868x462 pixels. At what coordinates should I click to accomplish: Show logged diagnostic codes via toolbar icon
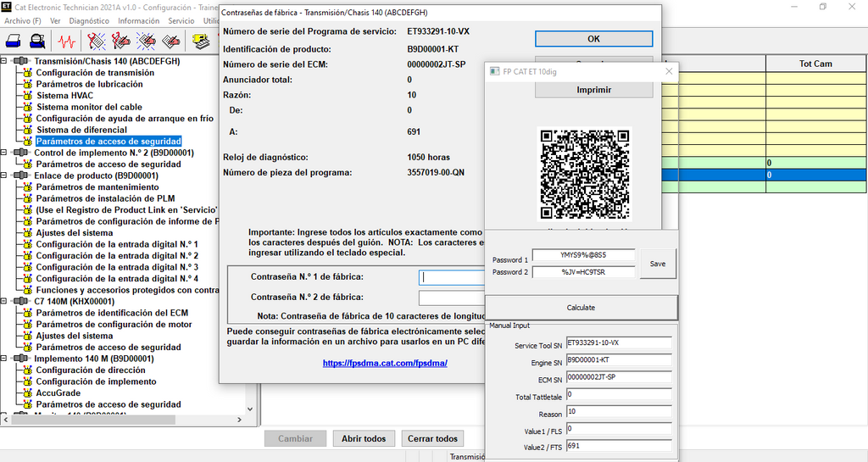(x=120, y=41)
